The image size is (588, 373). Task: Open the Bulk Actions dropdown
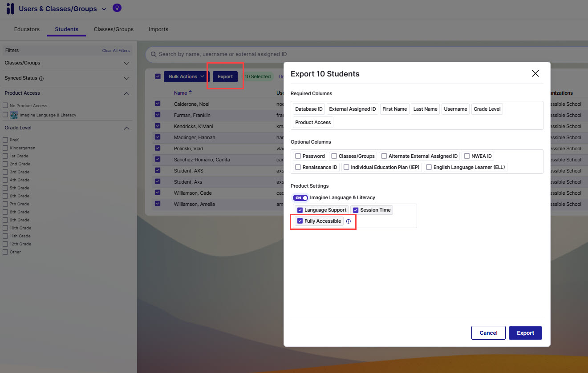tap(185, 76)
